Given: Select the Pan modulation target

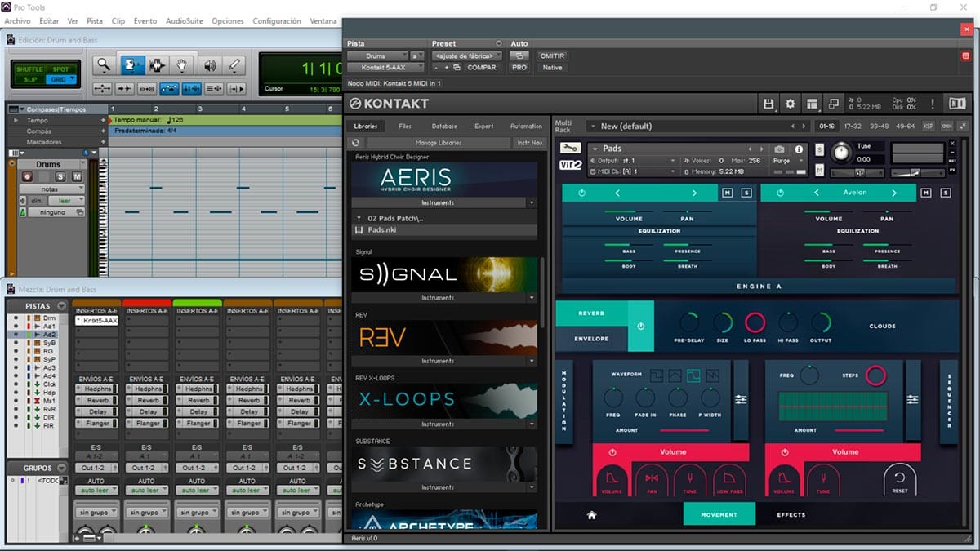Looking at the screenshot, I should coord(652,481).
